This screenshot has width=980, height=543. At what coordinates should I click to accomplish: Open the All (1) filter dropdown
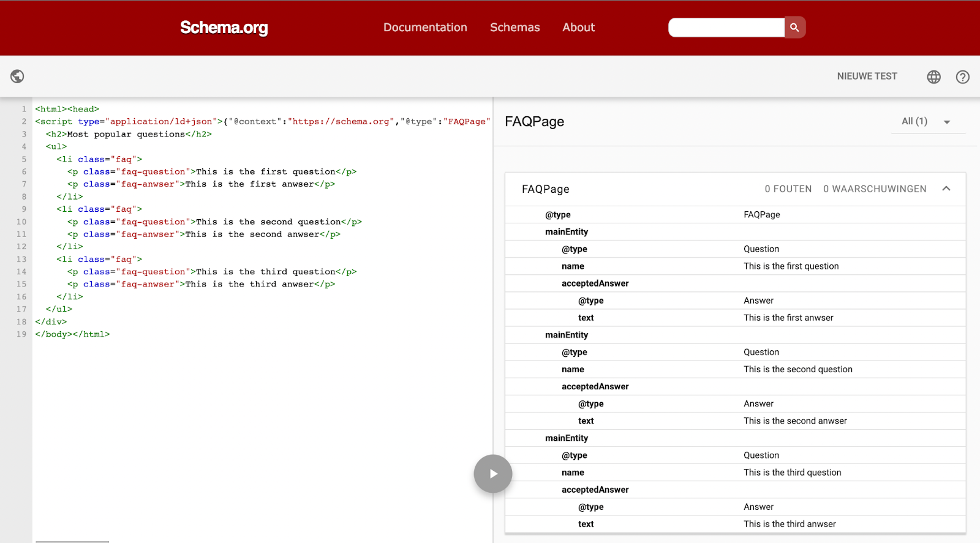(926, 122)
